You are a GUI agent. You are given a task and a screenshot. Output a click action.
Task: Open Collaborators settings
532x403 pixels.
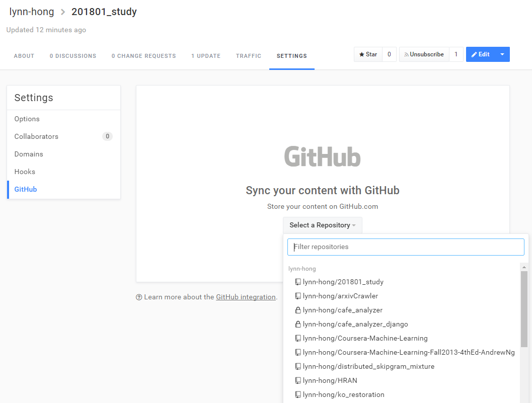click(63, 136)
